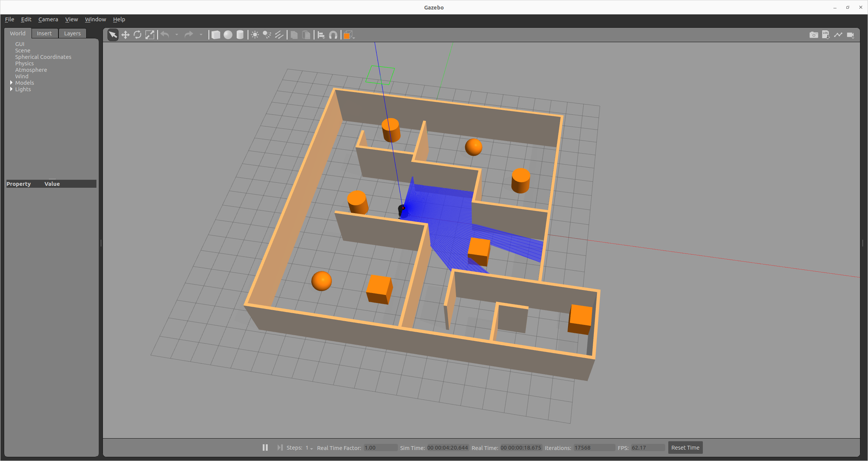The image size is (868, 461).
Task: Activate the scale mode tool
Action: coord(150,35)
